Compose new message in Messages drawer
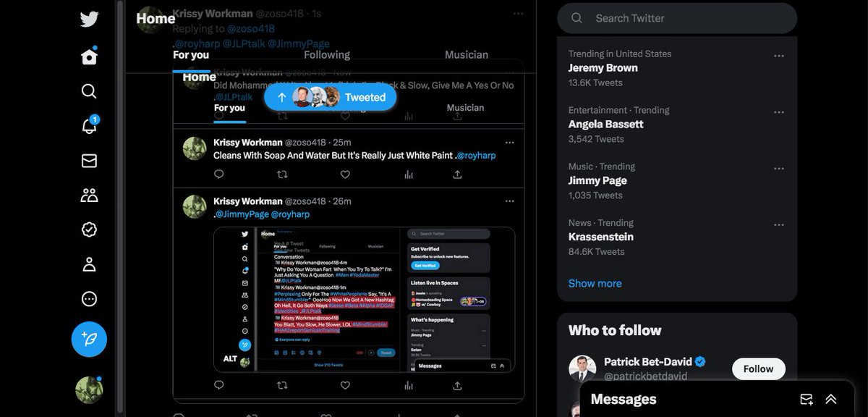This screenshot has width=868, height=417. [807, 400]
